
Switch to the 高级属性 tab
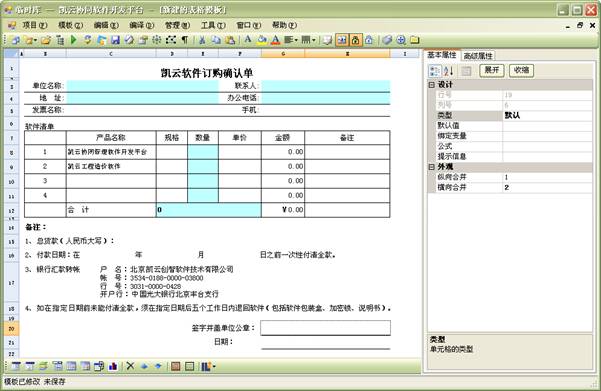(x=478, y=56)
